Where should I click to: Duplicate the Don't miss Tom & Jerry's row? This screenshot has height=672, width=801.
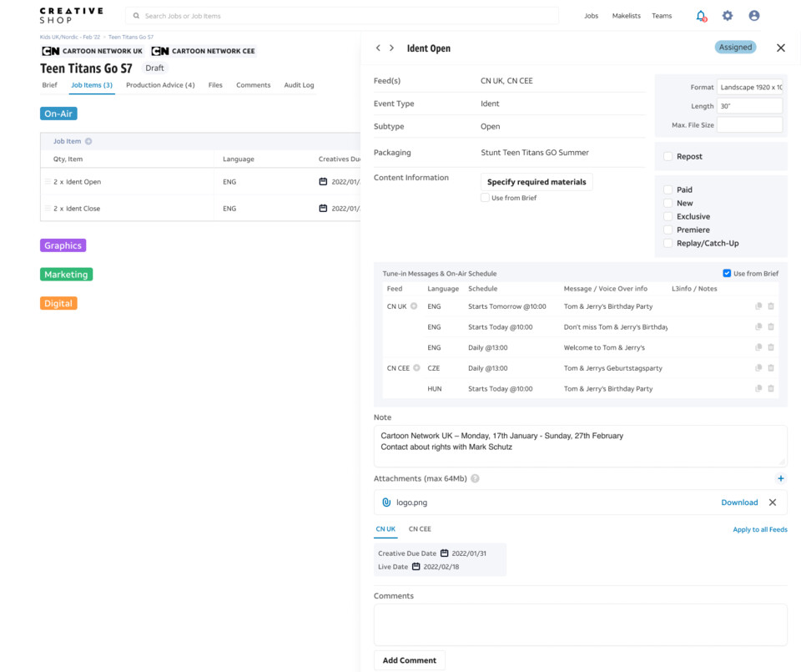tap(758, 326)
